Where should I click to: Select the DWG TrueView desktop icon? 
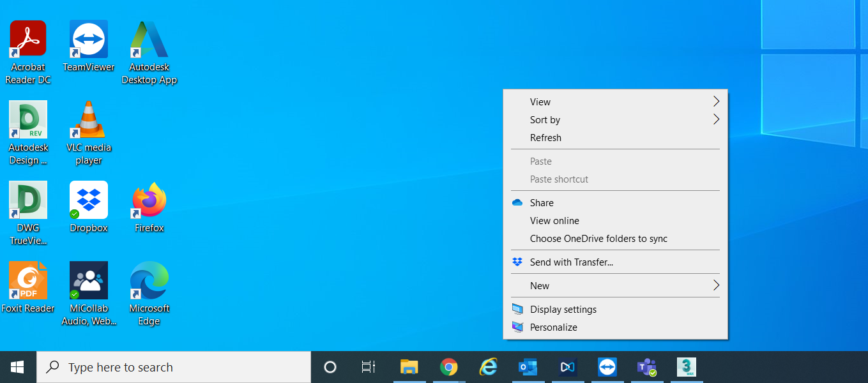pyautogui.click(x=27, y=213)
